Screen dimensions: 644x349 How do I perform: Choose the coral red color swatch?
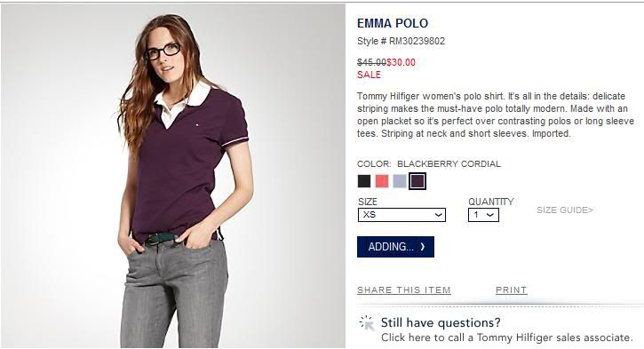click(x=382, y=181)
